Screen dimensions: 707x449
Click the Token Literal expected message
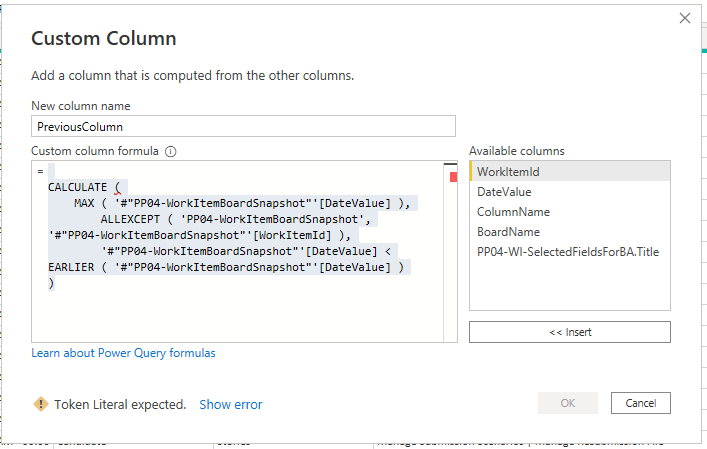(x=120, y=404)
